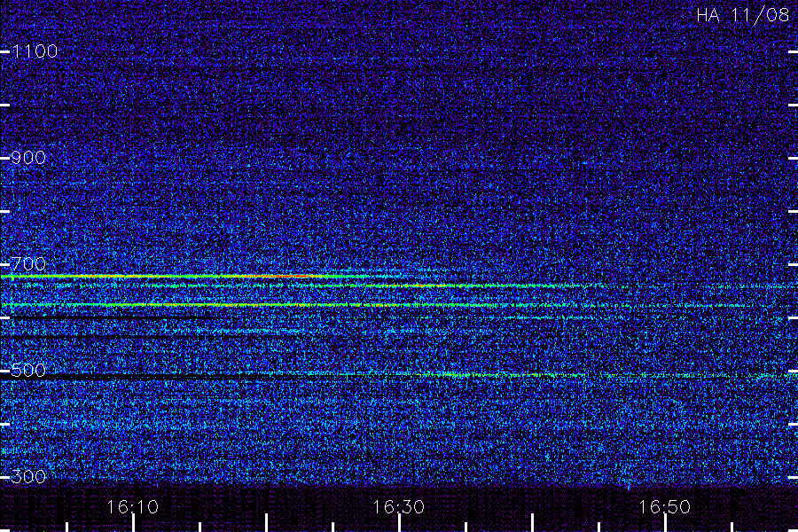The width and height of the screenshot is (798, 532).
Task: Click the HA 11/08 station date label
Action: click(742, 15)
